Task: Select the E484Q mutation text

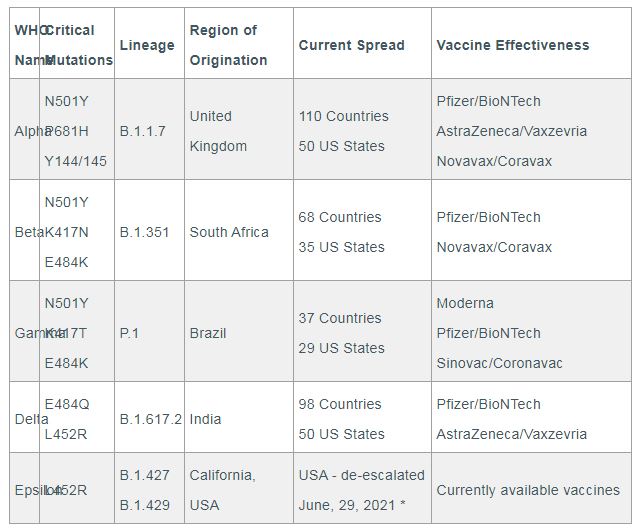Action: click(67, 404)
